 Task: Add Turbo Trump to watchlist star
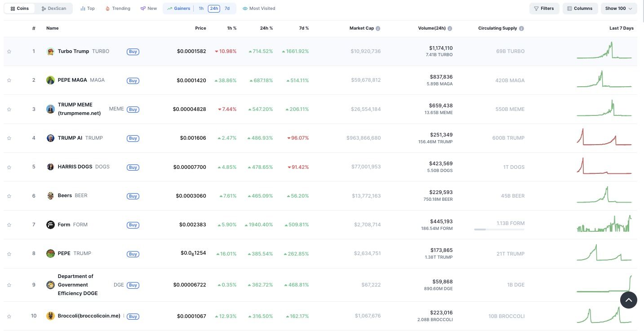(9, 52)
